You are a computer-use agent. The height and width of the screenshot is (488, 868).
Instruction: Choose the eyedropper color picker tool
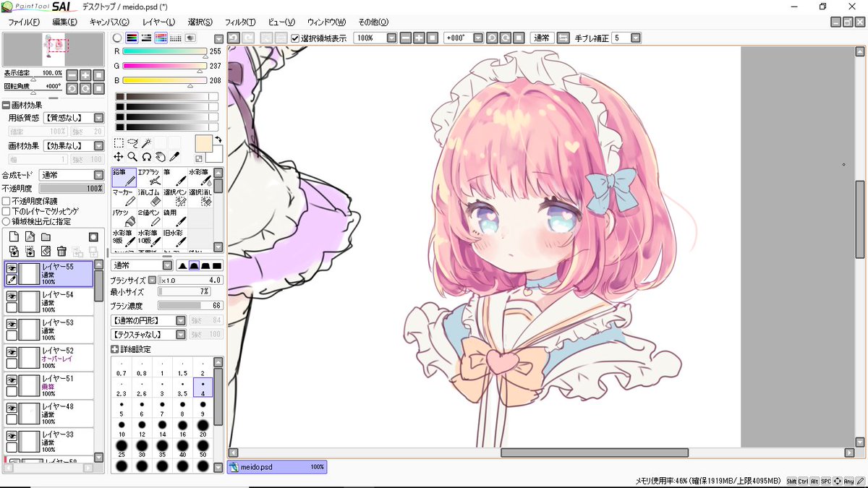click(x=174, y=156)
